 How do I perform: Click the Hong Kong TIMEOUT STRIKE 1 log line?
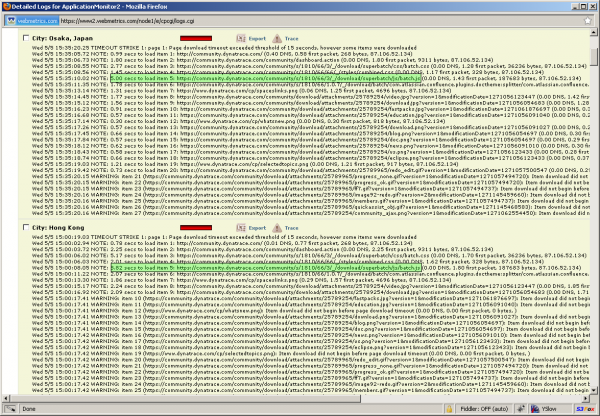pos(224,237)
